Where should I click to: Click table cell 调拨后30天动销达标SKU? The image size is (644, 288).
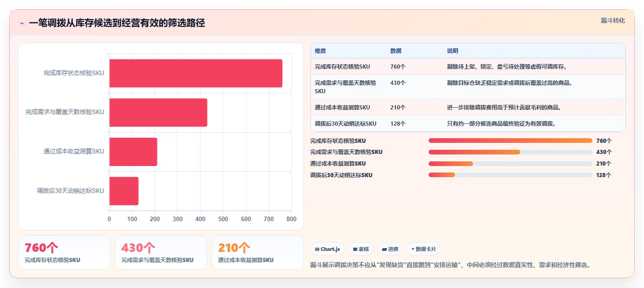click(346, 124)
